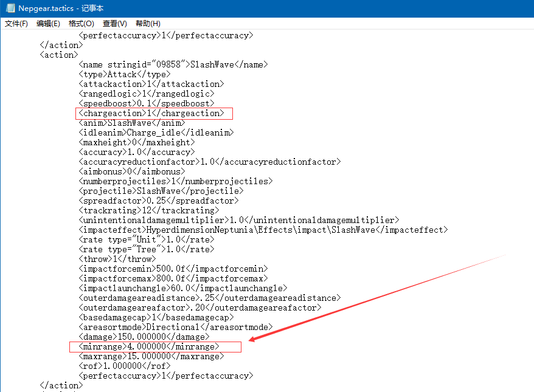Place cursor in the highlighted chargeaction line
Image resolution: width=534 pixels, height=392 pixels.
151,113
